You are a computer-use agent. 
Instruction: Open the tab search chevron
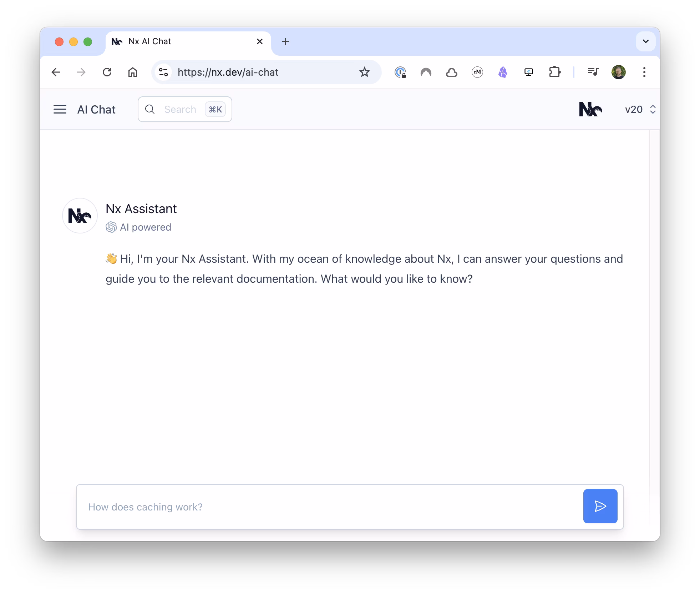click(645, 41)
